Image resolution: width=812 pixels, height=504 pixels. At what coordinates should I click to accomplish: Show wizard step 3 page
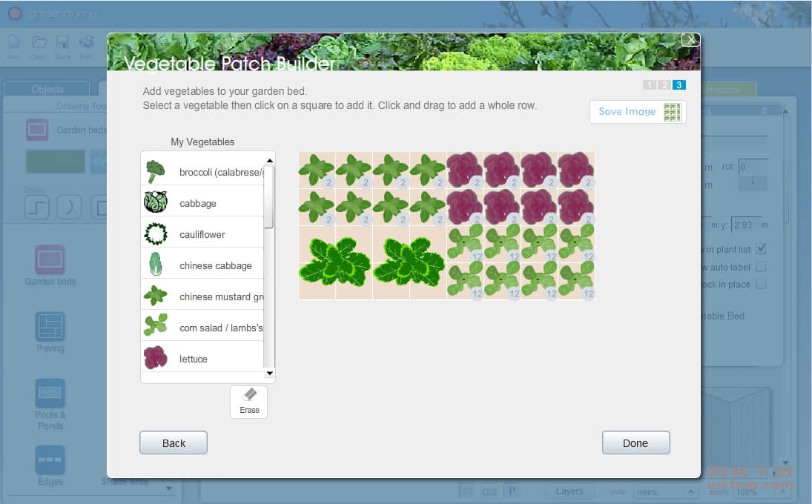pyautogui.click(x=679, y=84)
